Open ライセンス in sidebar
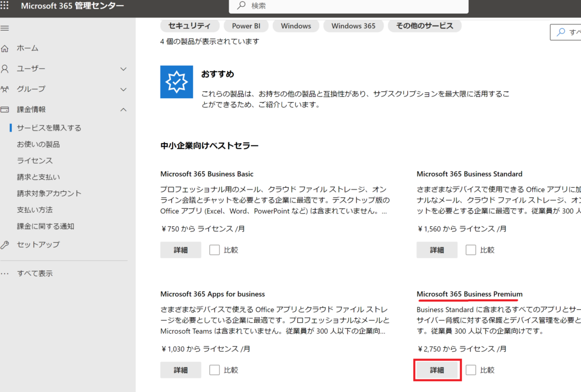Image resolution: width=581 pixels, height=392 pixels. pos(35,161)
